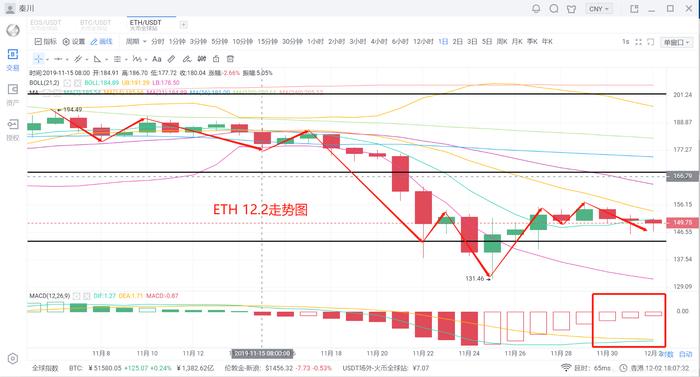Select the 4小时 timeframe
Viewport: 700px width, 377px height.
coord(379,42)
